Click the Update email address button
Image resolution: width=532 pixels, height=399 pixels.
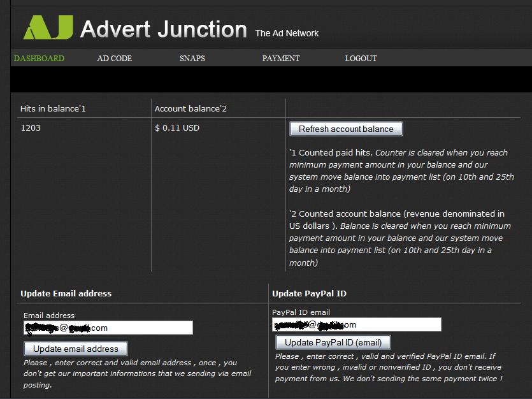[x=76, y=349]
